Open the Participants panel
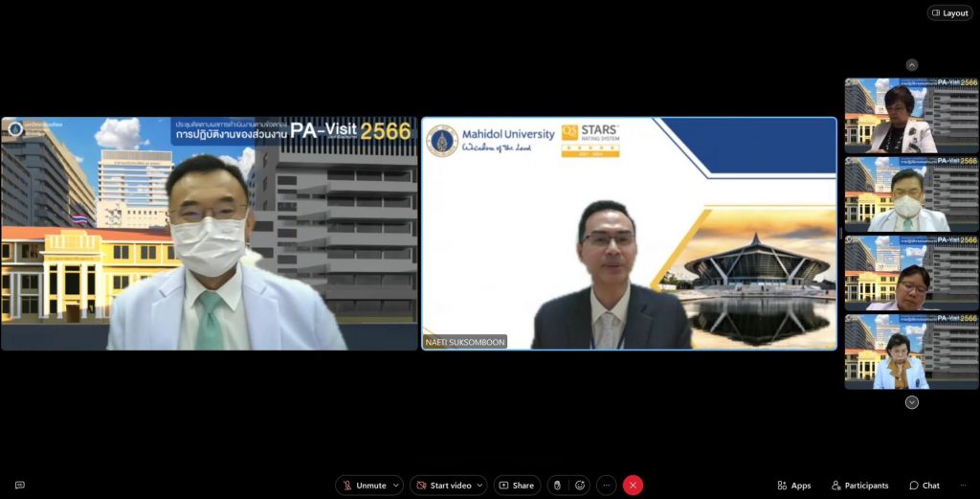980x499 pixels. 859,486
